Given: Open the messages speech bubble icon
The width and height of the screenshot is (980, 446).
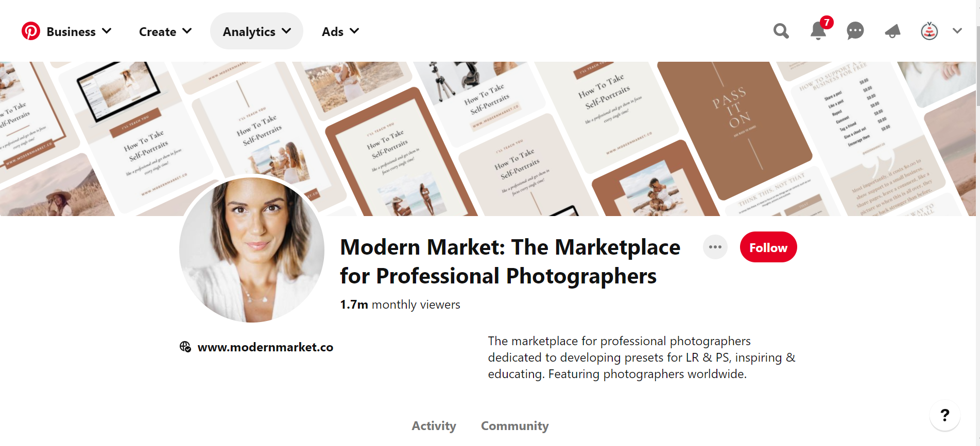Looking at the screenshot, I should pyautogui.click(x=855, y=31).
